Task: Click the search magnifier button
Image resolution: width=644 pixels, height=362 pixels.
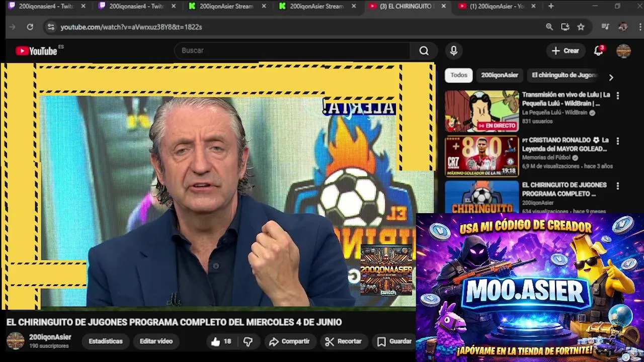Action: [x=424, y=51]
